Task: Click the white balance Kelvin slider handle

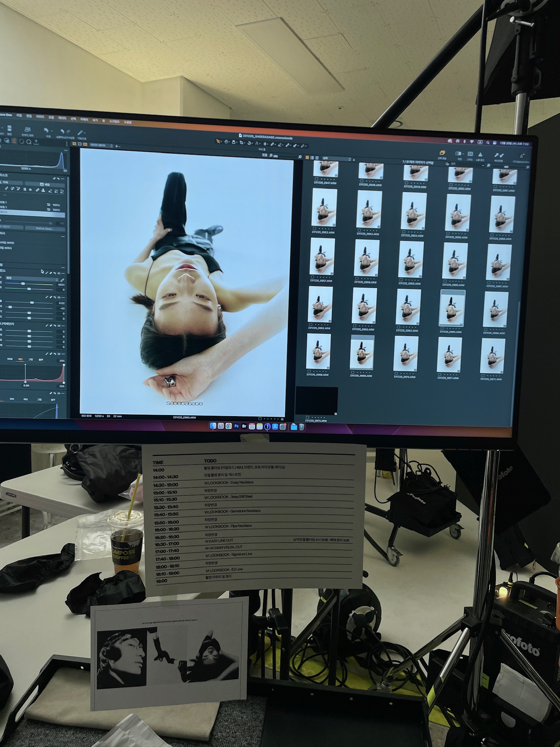Action: click(23, 284)
